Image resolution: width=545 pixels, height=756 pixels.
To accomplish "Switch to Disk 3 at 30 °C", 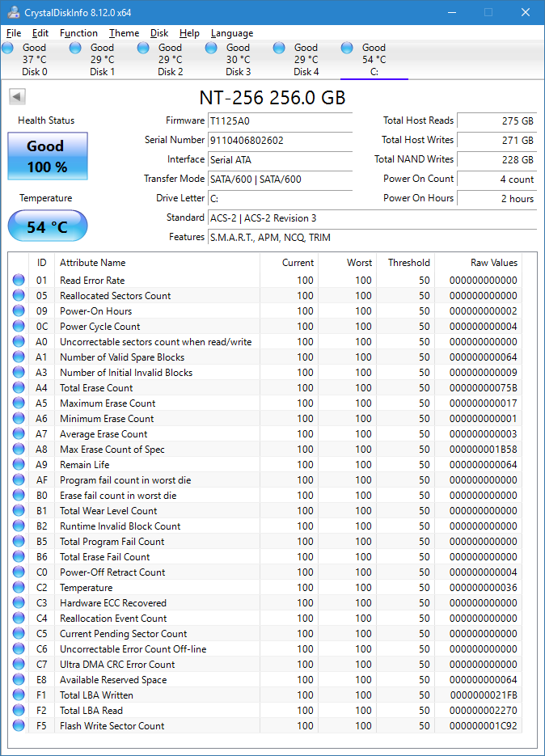I will [239, 60].
